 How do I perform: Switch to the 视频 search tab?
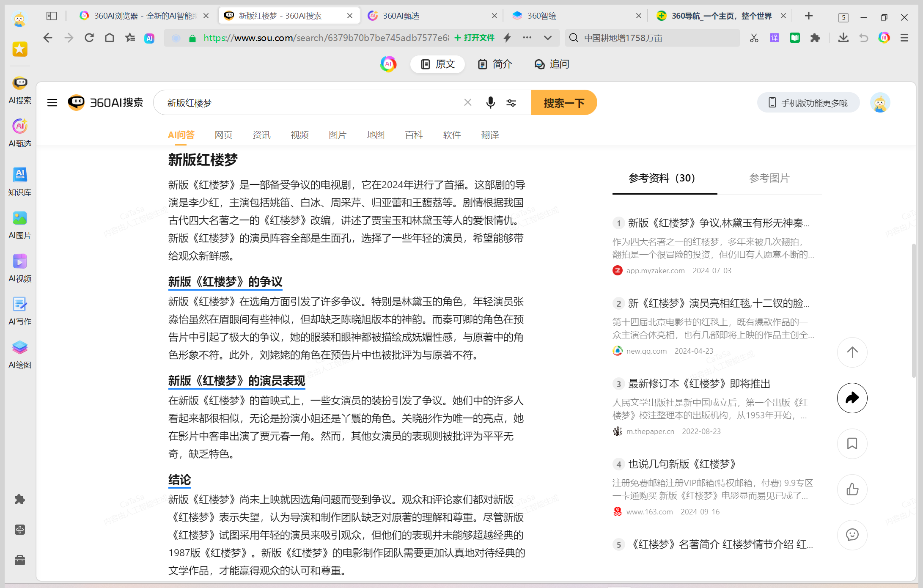pos(299,135)
